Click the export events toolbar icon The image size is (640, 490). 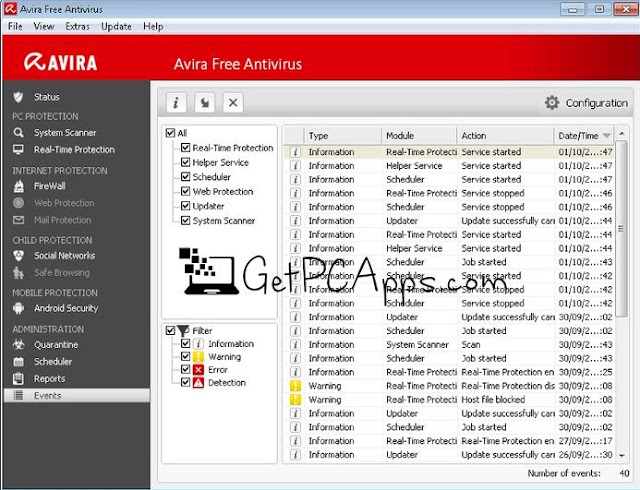[204, 102]
